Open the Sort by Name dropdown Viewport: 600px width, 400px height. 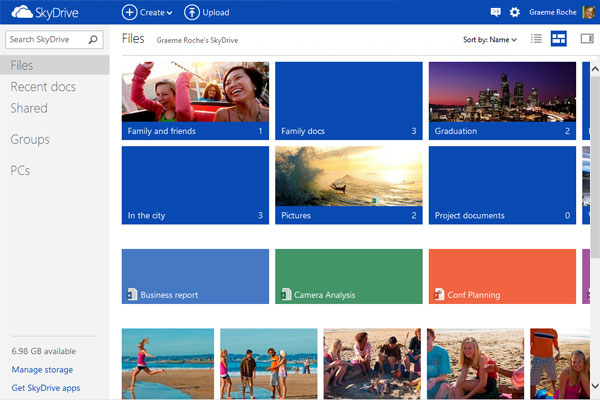coord(490,40)
